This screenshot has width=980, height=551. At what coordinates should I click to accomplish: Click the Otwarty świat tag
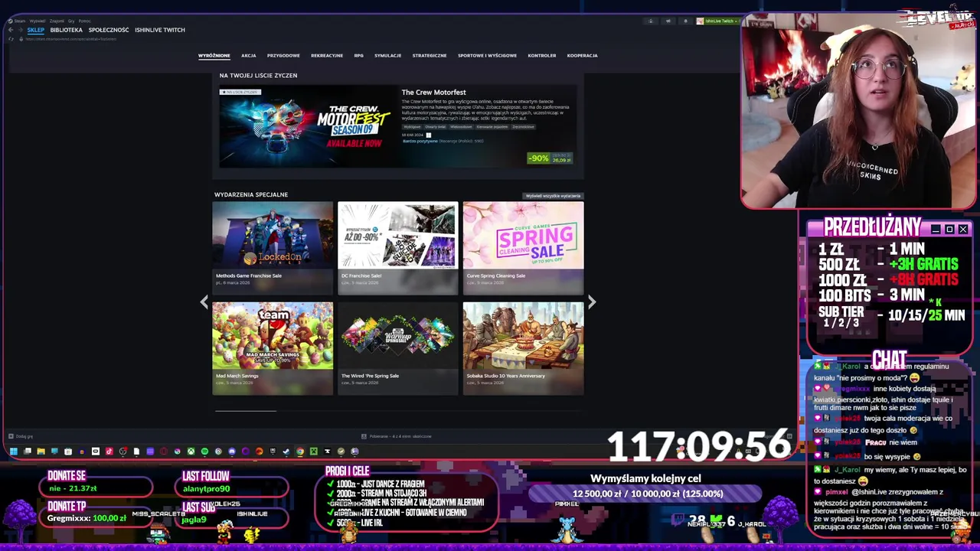coord(436,127)
